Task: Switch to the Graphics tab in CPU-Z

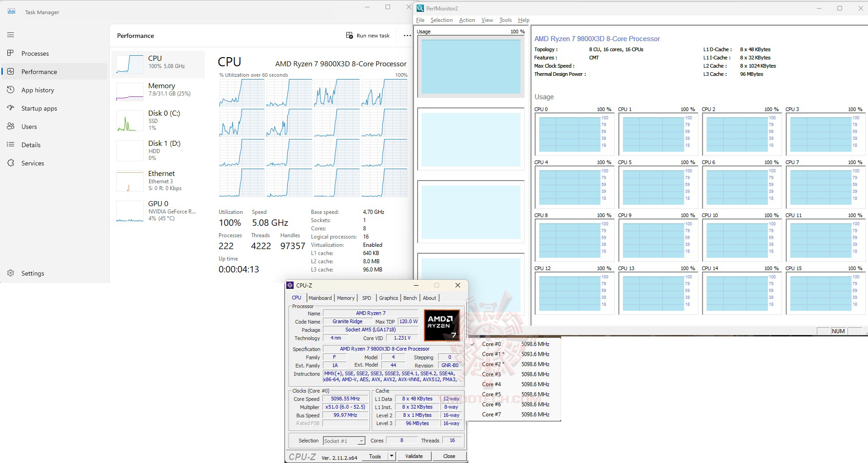Action: click(x=389, y=298)
